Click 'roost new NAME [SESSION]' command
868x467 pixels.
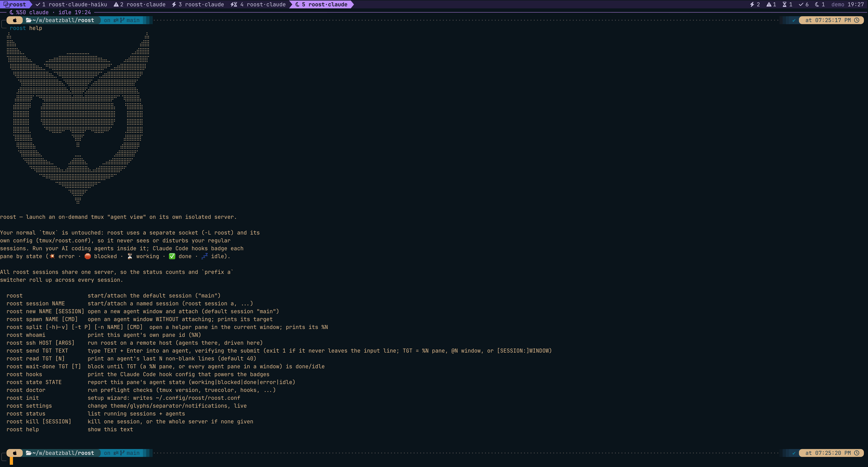tap(45, 311)
